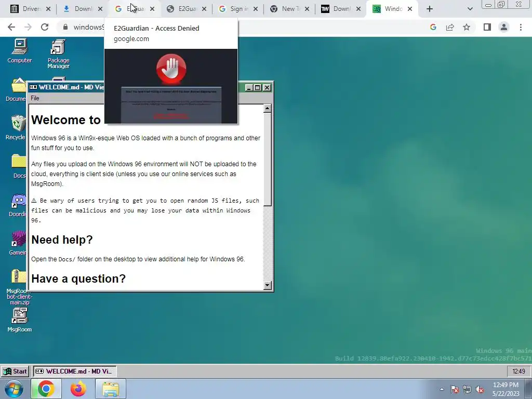Click the Google icon in address bar
This screenshot has height=399, width=532.
[x=433, y=27]
